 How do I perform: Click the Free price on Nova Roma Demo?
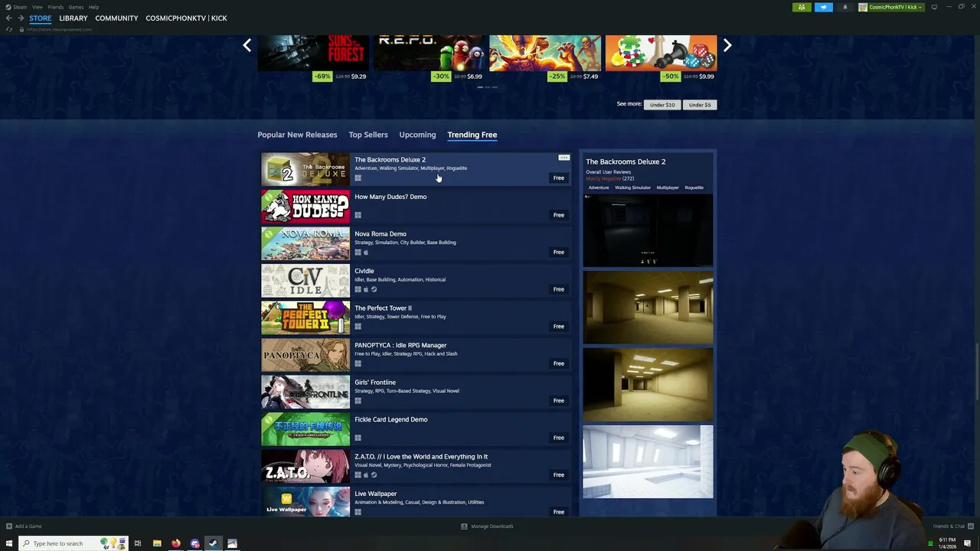(559, 252)
